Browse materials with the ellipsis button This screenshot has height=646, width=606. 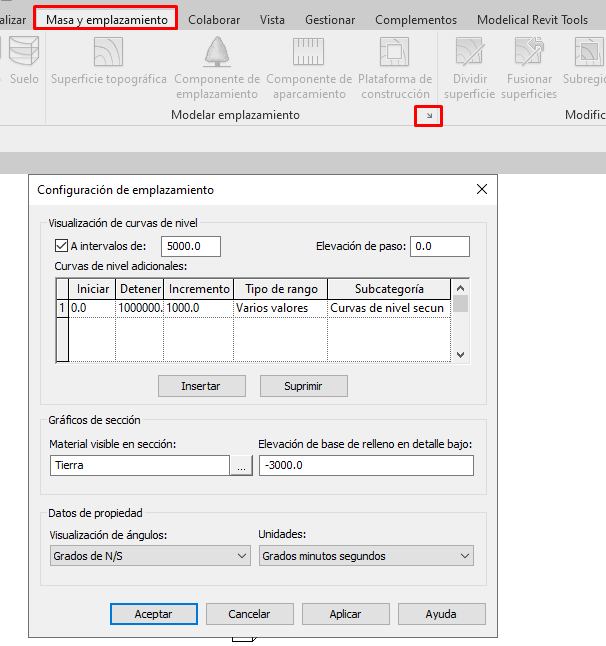[x=241, y=466]
